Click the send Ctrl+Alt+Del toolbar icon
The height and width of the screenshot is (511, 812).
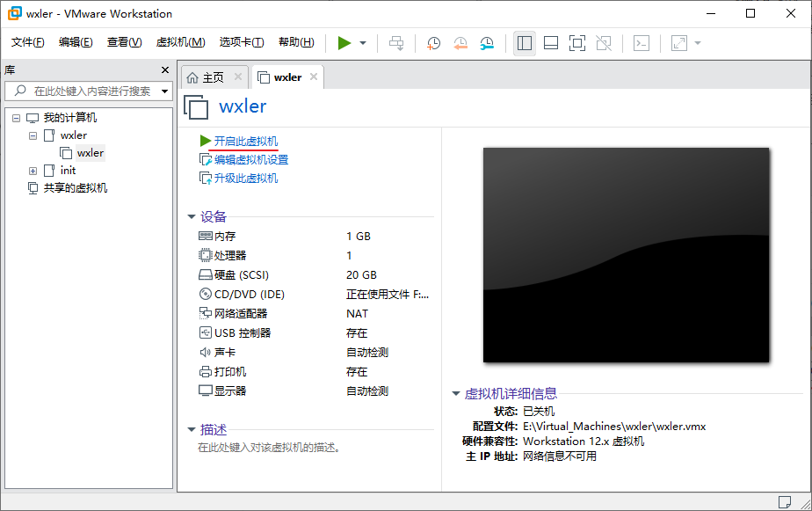tap(396, 43)
